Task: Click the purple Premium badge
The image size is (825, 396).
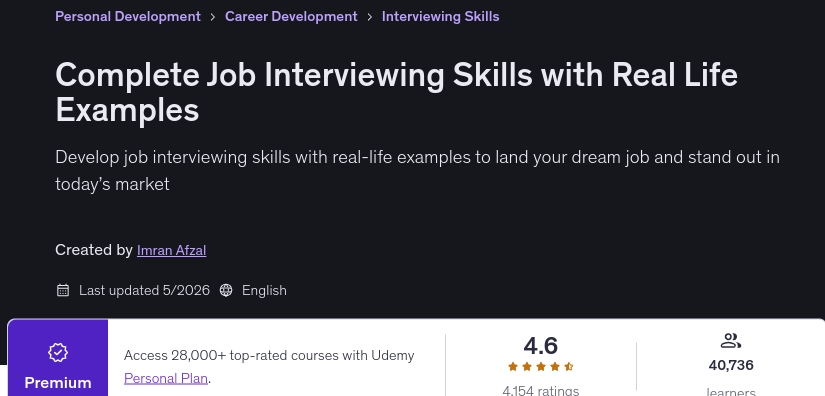Action: (58, 358)
